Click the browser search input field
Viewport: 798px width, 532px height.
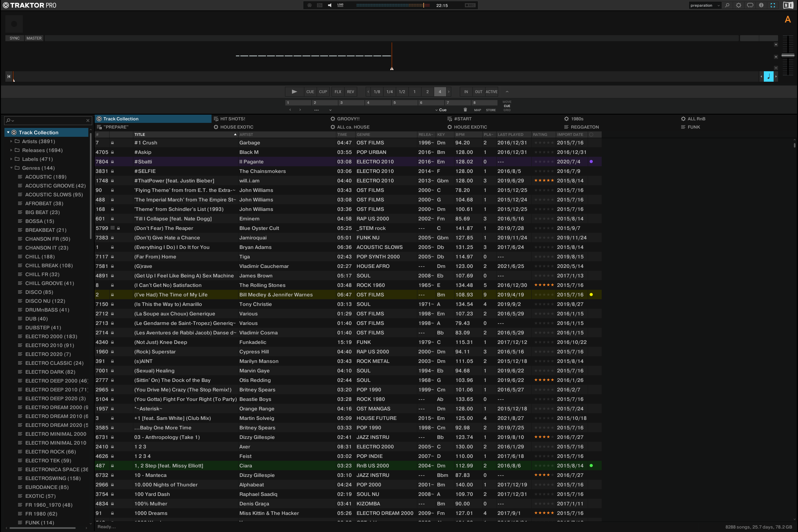pyautogui.click(x=47, y=120)
